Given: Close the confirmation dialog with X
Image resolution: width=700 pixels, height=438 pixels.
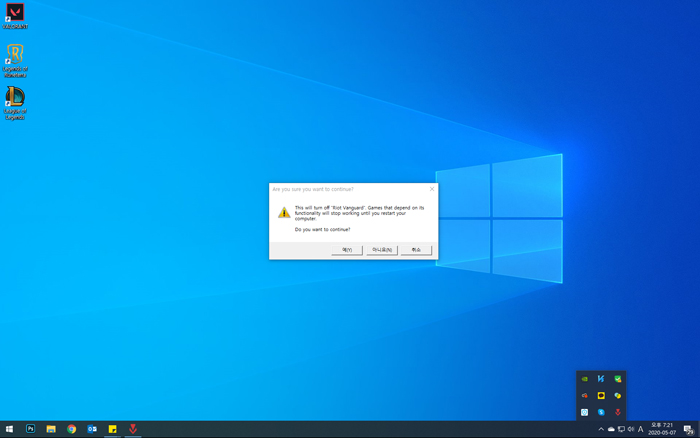Looking at the screenshot, I should (432, 188).
